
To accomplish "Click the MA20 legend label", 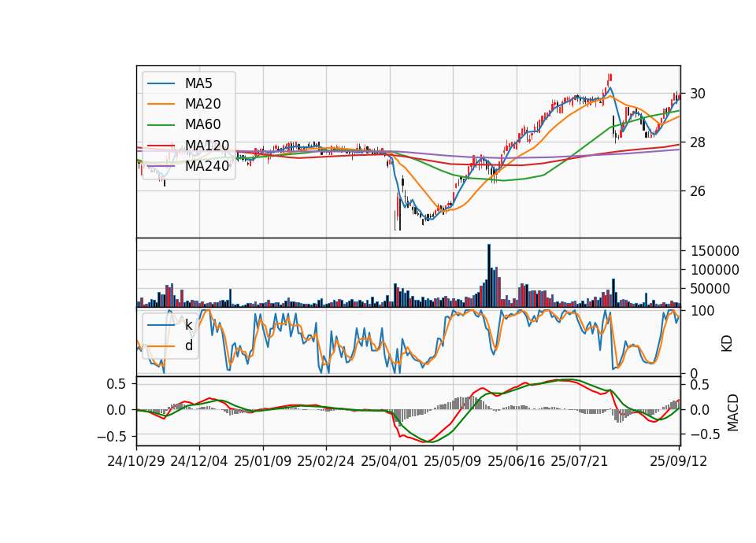I will coord(202,104).
